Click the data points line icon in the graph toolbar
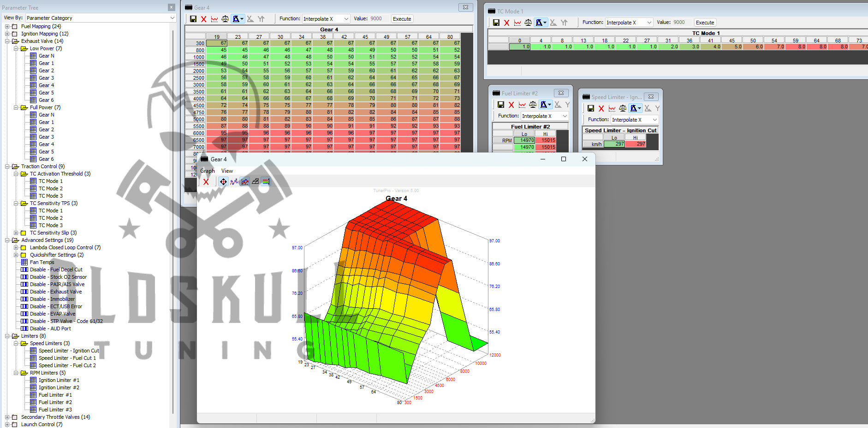Image resolution: width=868 pixels, height=428 pixels. click(234, 182)
